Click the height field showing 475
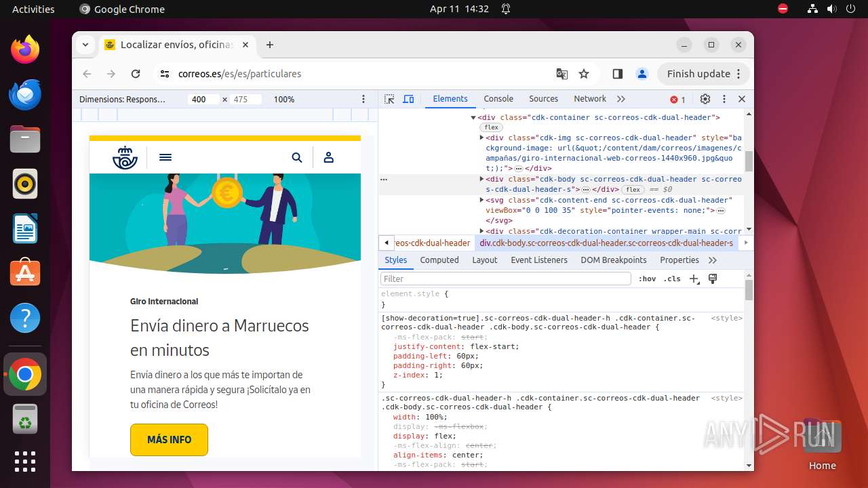This screenshot has height=488, width=868. [x=245, y=99]
